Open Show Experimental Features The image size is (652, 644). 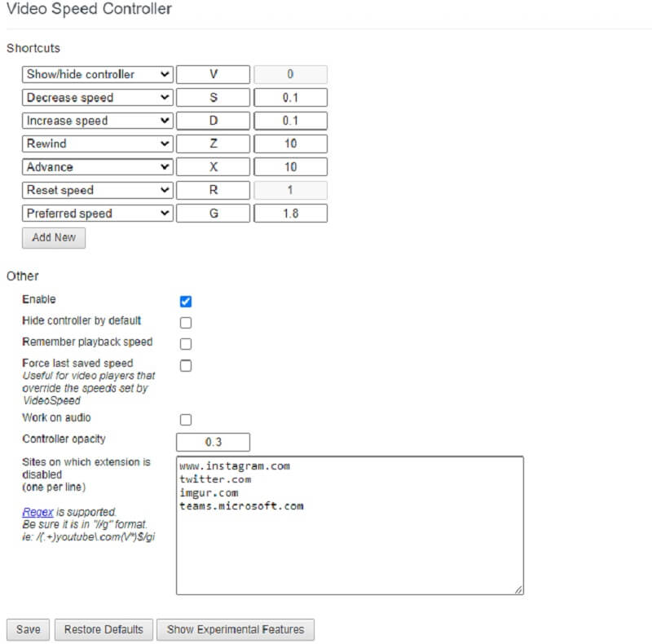235,629
